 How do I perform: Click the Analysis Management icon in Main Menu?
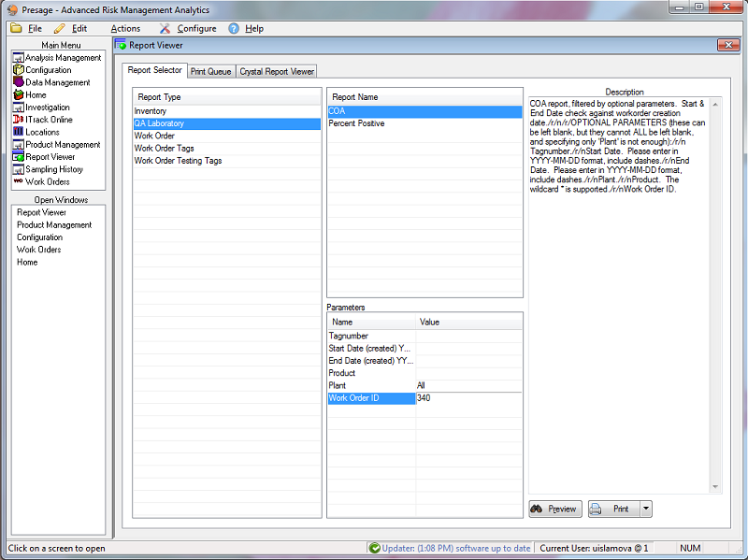coord(18,58)
